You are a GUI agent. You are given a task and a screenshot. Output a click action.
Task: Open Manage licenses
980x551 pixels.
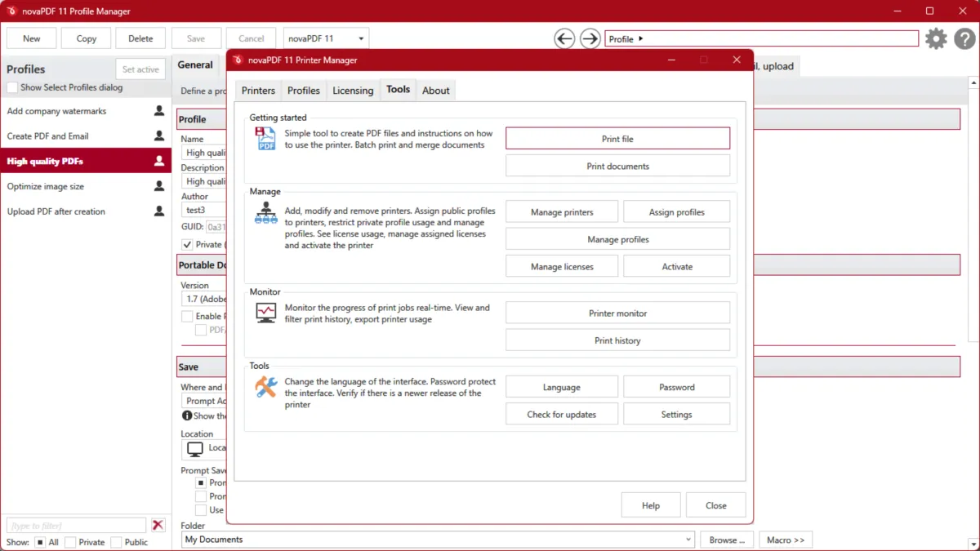(x=562, y=266)
